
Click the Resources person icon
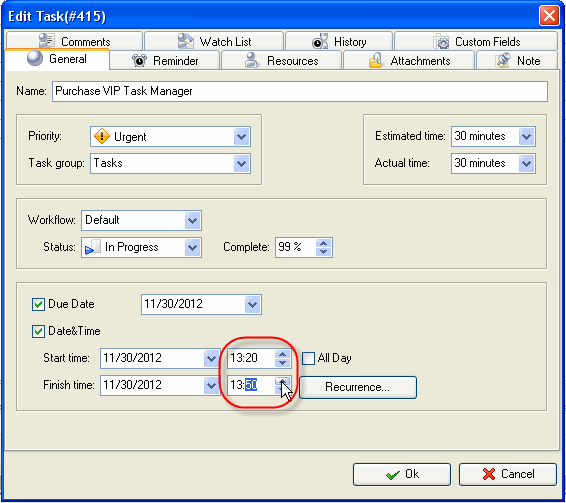(251, 60)
